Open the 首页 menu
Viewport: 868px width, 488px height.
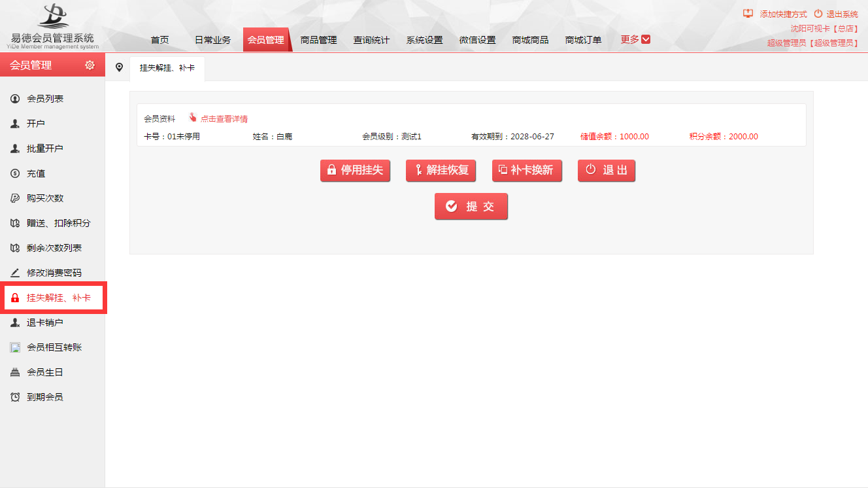(x=159, y=40)
